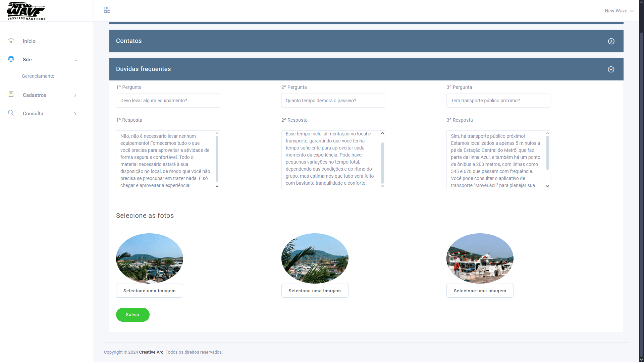Click the 1º Resposta label text
The width and height of the screenshot is (644, 362).
click(x=129, y=120)
